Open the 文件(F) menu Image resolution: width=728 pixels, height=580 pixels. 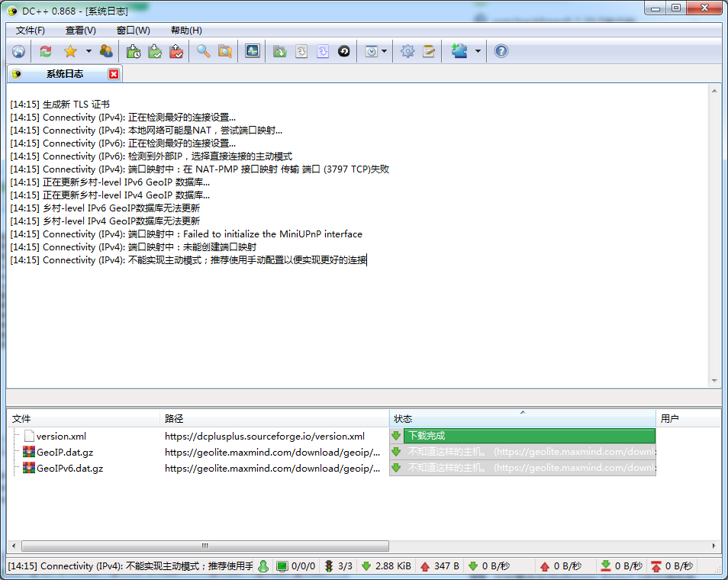point(31,31)
